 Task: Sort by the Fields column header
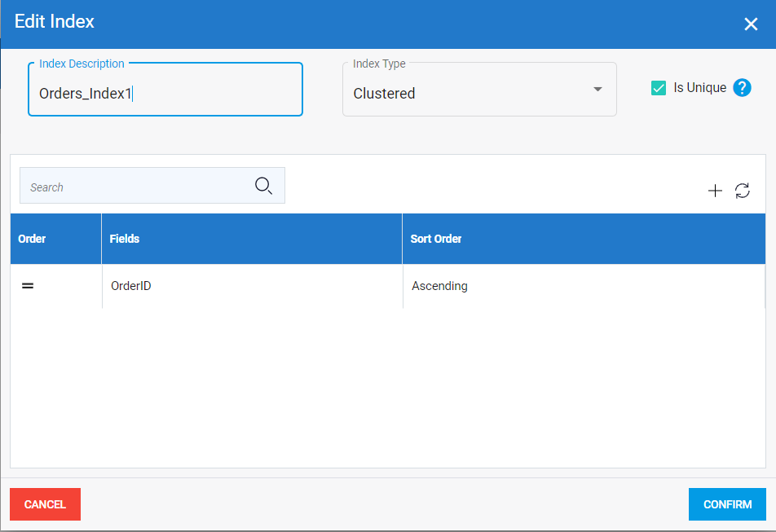[x=125, y=239]
